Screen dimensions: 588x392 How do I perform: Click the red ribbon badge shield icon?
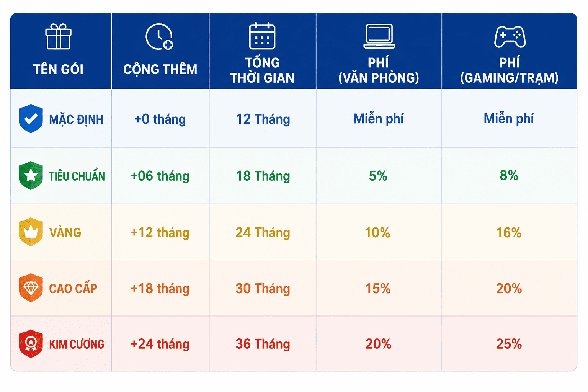[31, 344]
